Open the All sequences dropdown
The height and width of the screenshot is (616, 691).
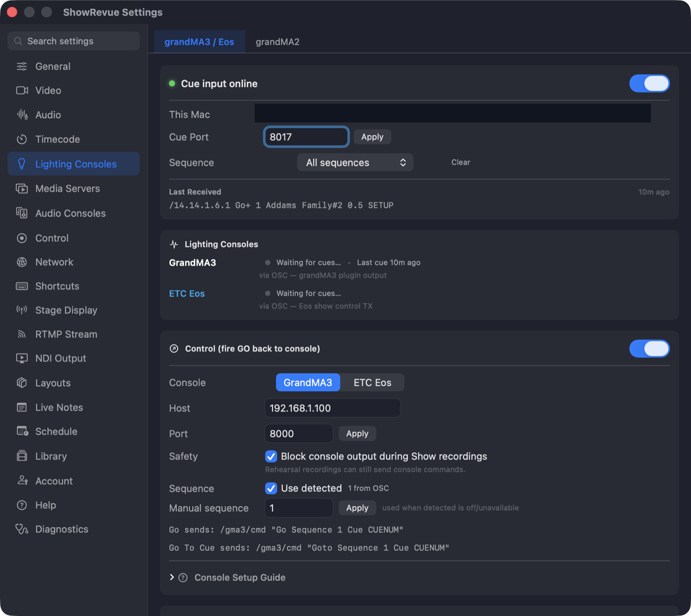click(x=355, y=162)
